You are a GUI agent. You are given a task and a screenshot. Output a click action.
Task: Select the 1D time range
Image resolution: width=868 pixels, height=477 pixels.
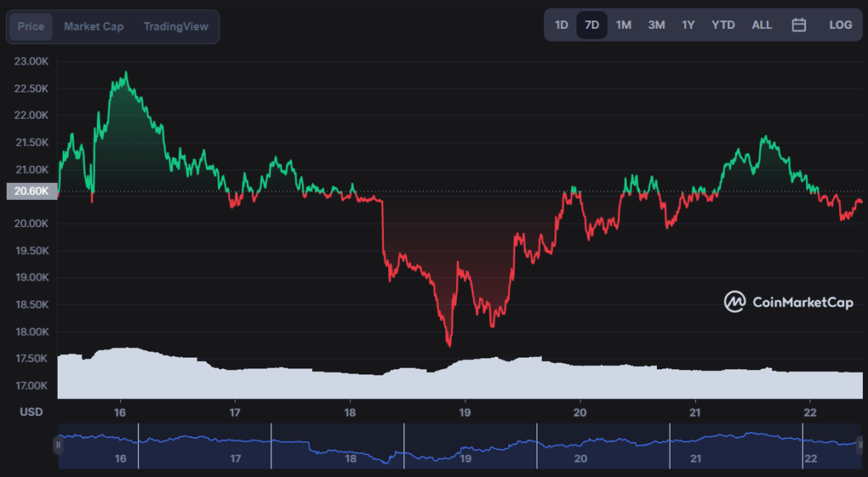tap(561, 25)
